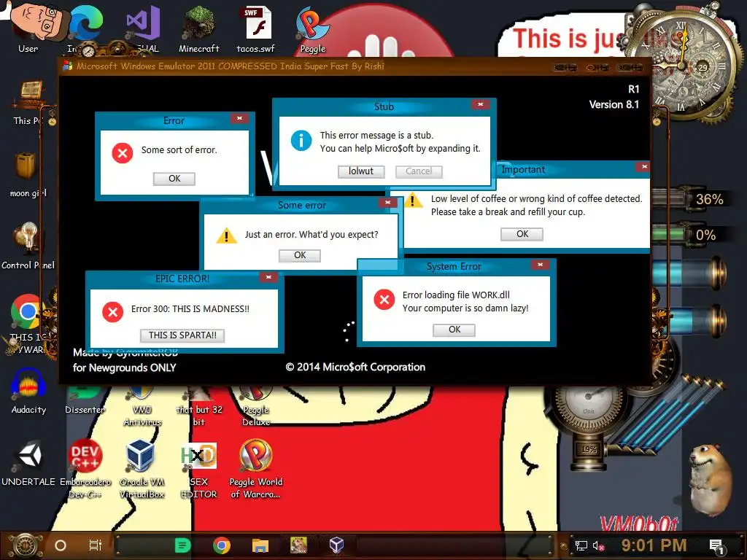Viewport: 747px width, 560px height.
Task: Close the Some error dialog
Action: [x=388, y=203]
